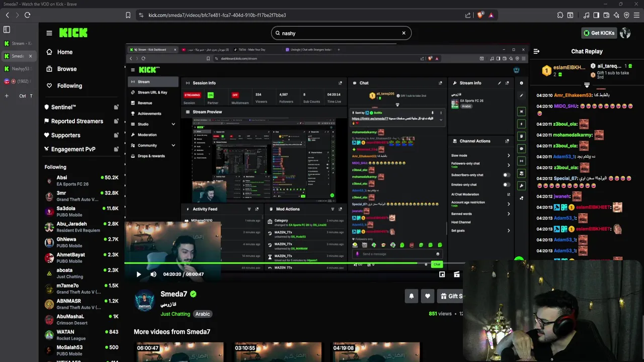Go back using browser back arrow
The width and height of the screenshot is (644, 362).
(7, 15)
